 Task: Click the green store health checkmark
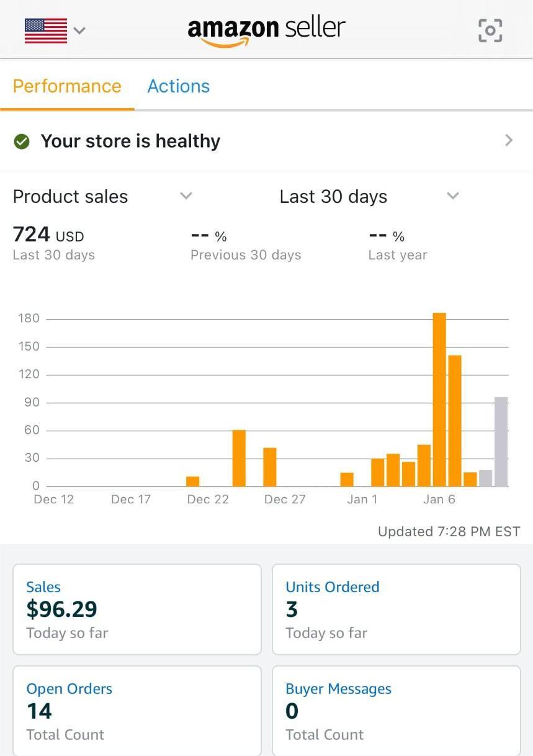(x=22, y=142)
